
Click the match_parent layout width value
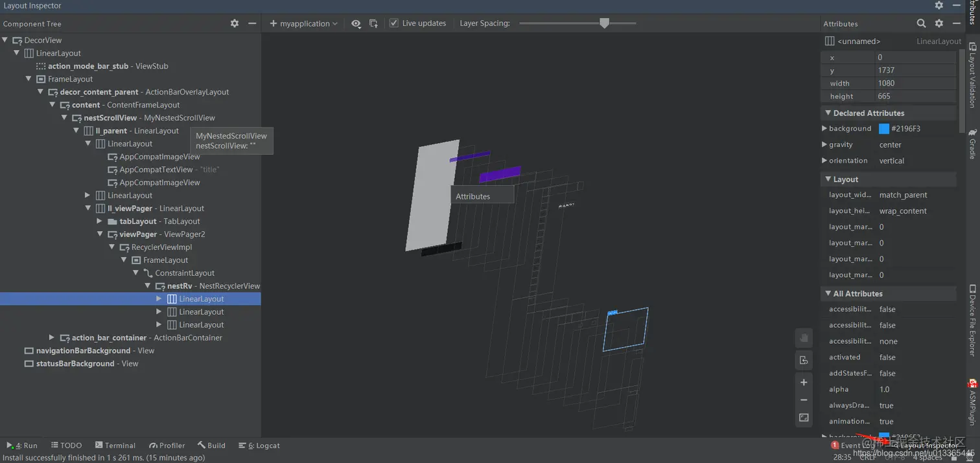point(903,195)
